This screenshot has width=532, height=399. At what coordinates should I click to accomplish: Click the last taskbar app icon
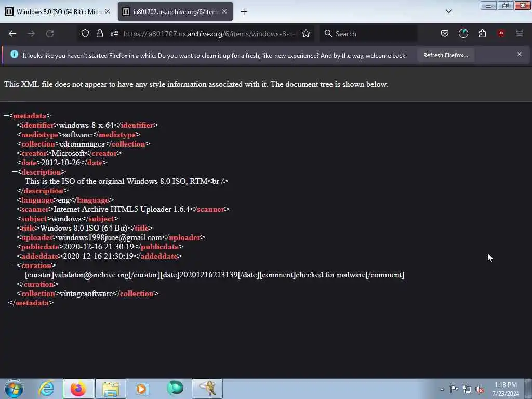click(x=207, y=389)
